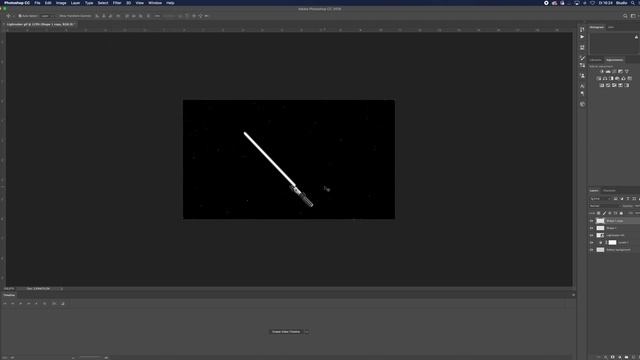Open the Auto-Select Layer dropdown
The width and height of the screenshot is (640, 360).
[47, 16]
